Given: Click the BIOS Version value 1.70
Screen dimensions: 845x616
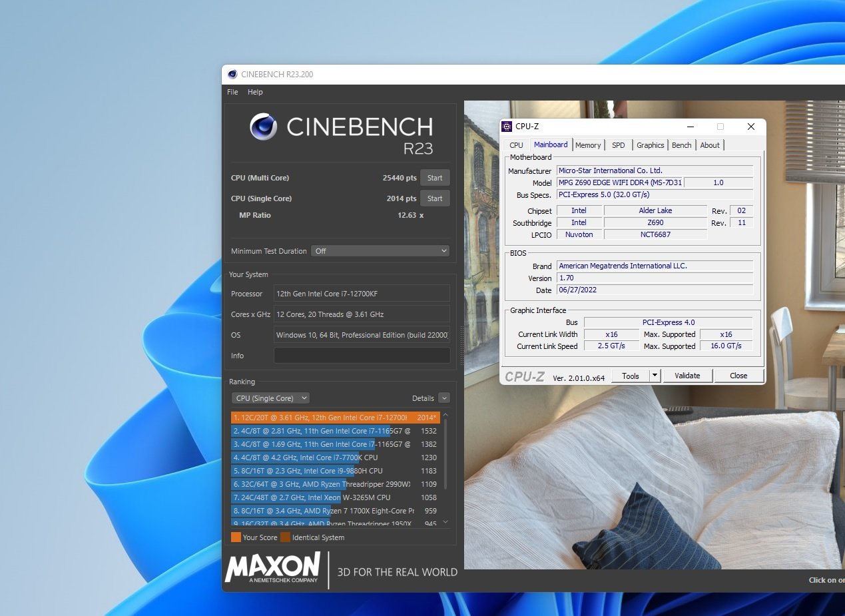Looking at the screenshot, I should (655, 278).
